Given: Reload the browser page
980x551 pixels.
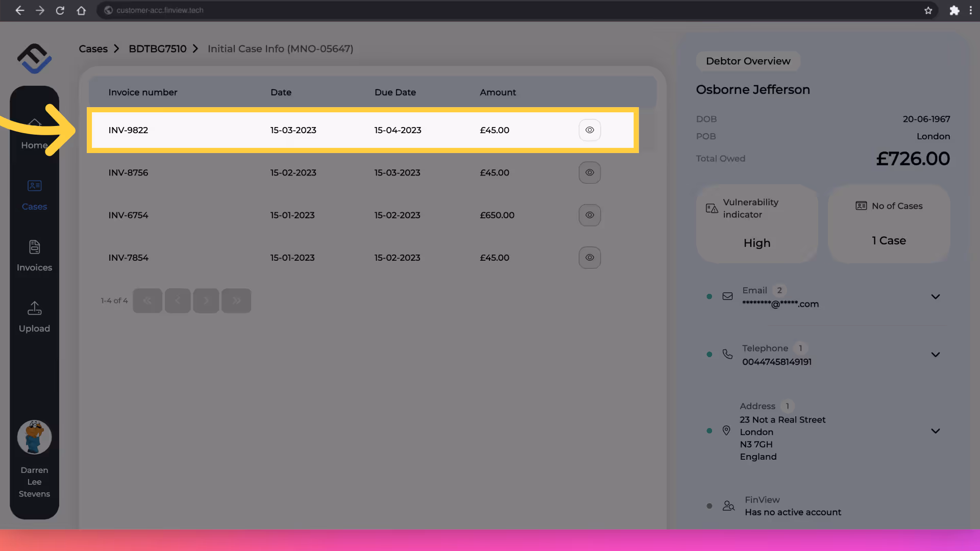Looking at the screenshot, I should point(60,10).
